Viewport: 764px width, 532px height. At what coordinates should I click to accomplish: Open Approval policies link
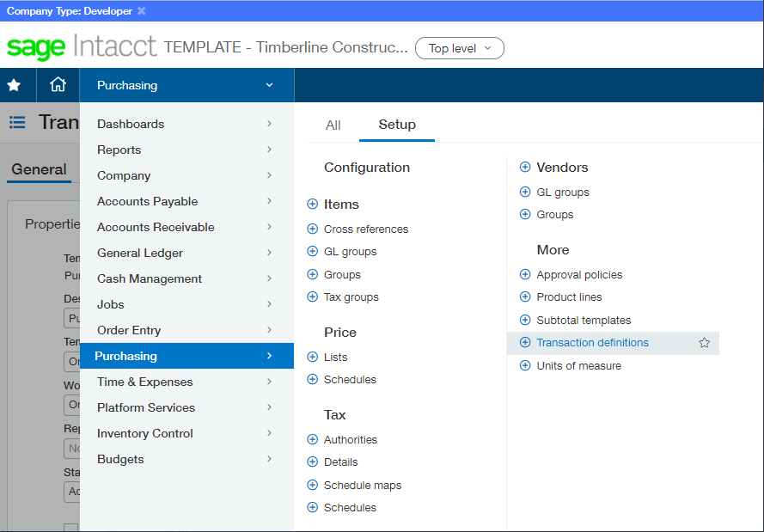pos(579,274)
